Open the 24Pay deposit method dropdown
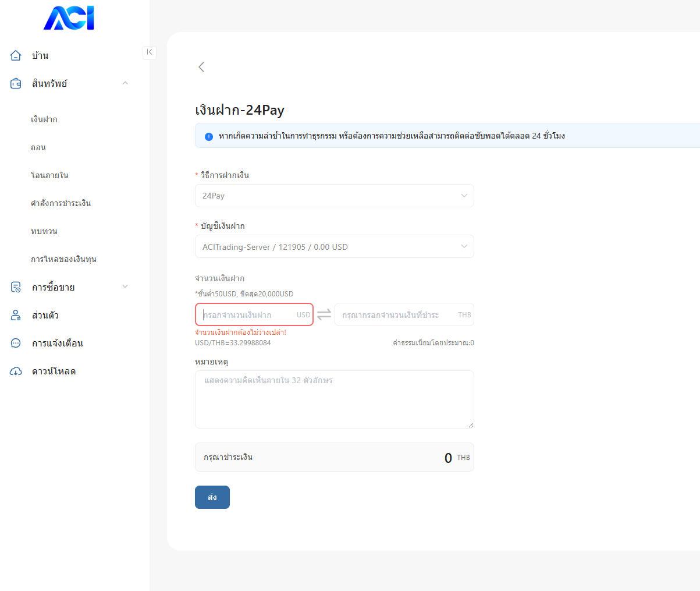The width and height of the screenshot is (700, 591). [x=335, y=196]
